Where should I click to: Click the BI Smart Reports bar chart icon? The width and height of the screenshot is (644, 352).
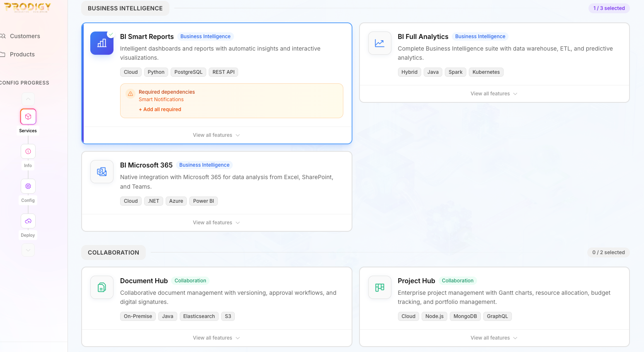coord(102,43)
